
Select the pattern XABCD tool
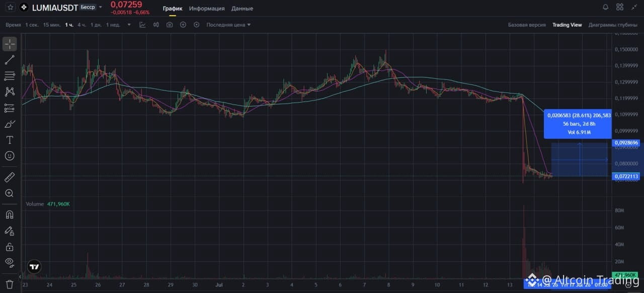tap(10, 92)
